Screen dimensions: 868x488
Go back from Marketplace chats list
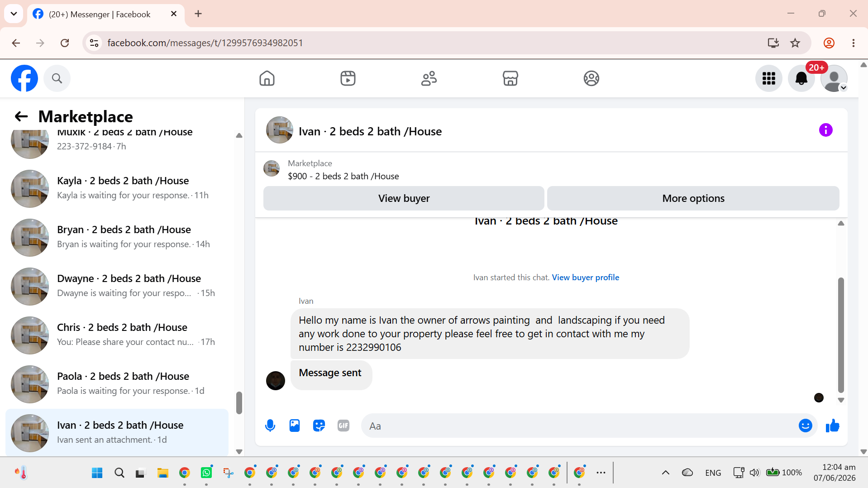pyautogui.click(x=21, y=116)
